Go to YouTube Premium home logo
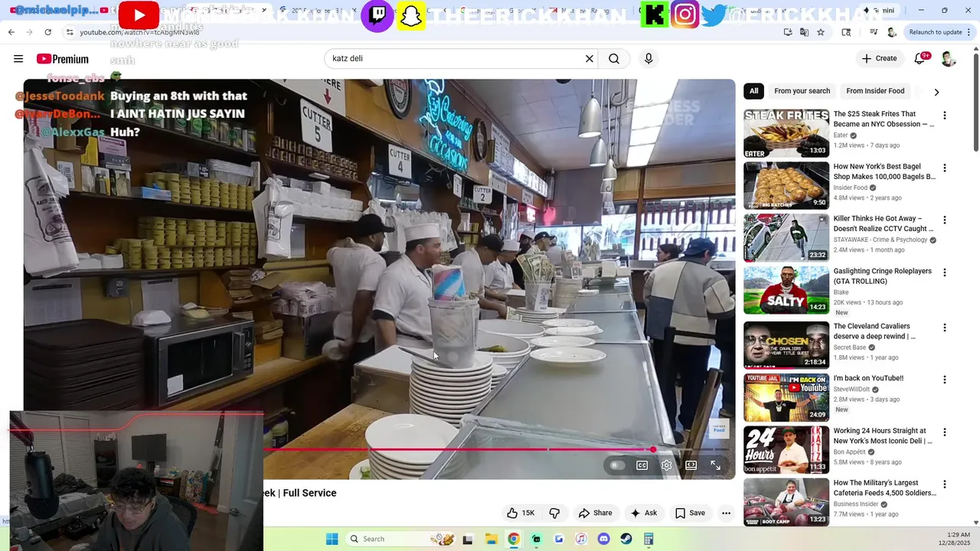The width and height of the screenshot is (980, 551). (62, 59)
